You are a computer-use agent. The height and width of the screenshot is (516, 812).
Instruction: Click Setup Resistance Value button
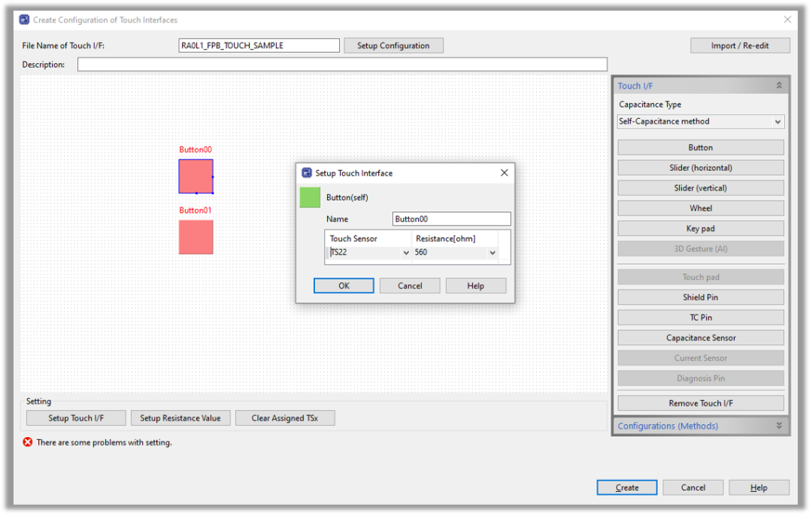(x=180, y=417)
